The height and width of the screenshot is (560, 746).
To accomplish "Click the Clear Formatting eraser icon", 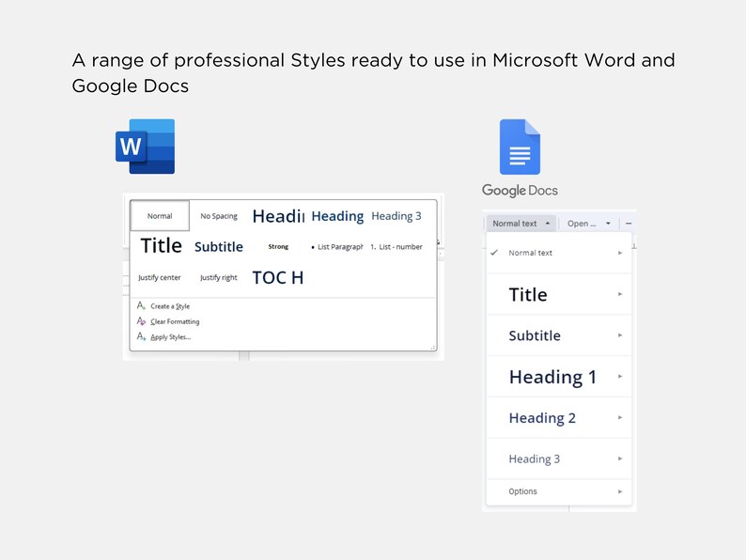I will [x=141, y=321].
